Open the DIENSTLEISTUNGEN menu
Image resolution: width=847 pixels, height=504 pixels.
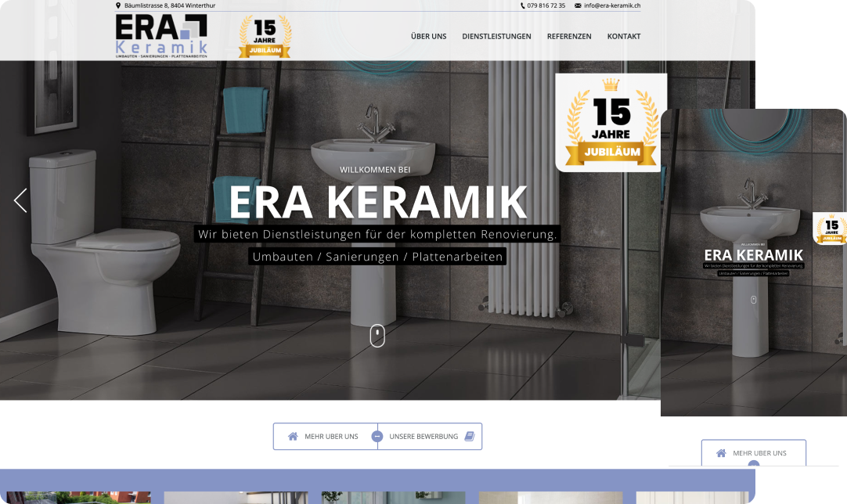click(496, 36)
